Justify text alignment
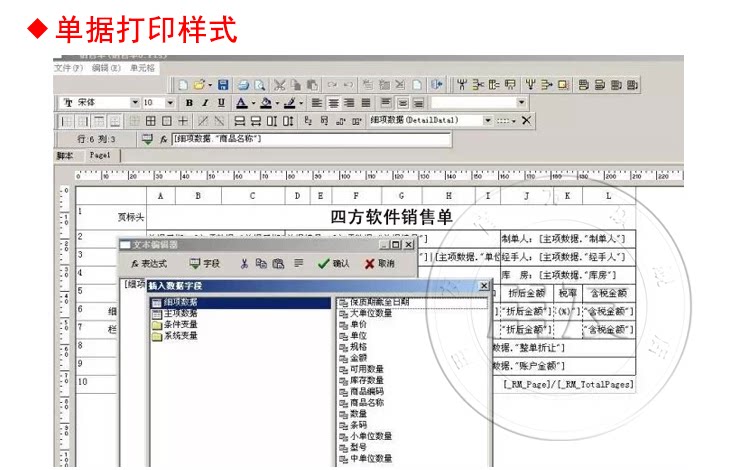Screen dimensions: 750x470 click(x=366, y=103)
